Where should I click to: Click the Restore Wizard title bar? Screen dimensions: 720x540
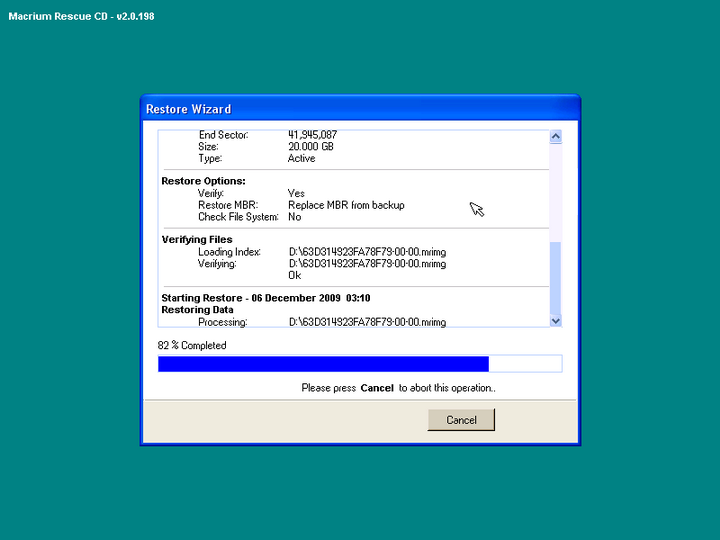[x=360, y=109]
